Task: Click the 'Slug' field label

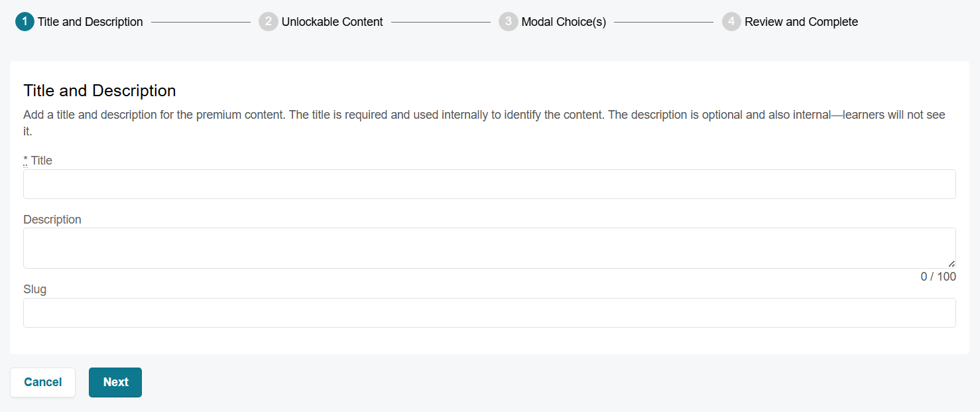Action: click(35, 289)
